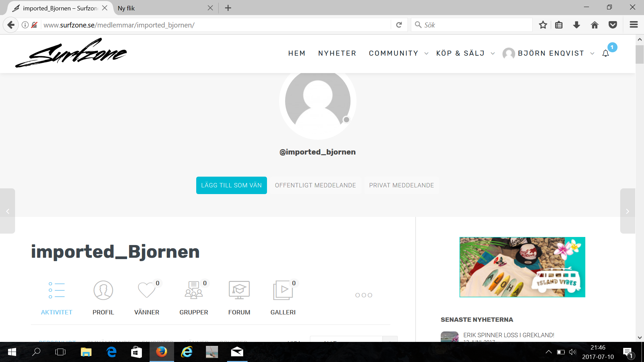Click the HEM menu item
Viewport: 644px width, 362px height.
point(297,53)
